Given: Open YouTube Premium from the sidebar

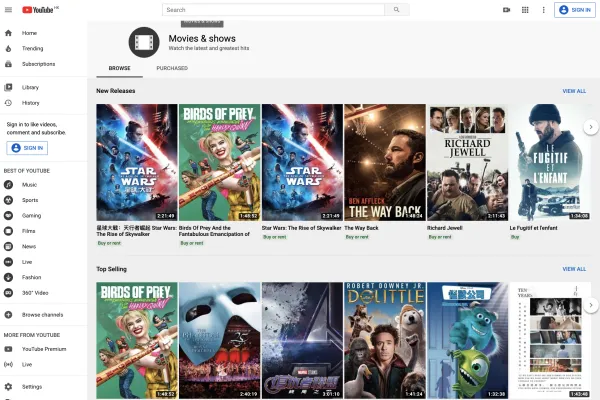Looking at the screenshot, I should coord(44,349).
